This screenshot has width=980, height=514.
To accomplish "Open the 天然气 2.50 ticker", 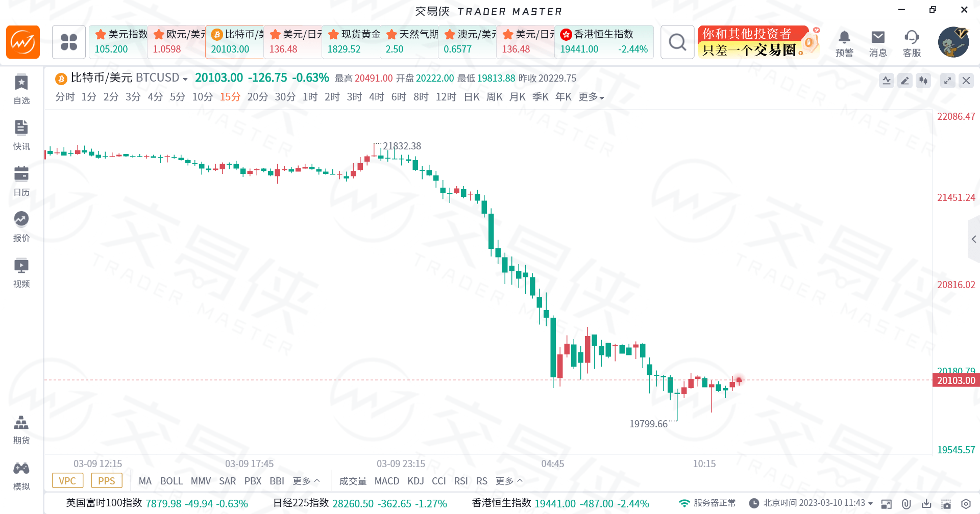I will [409, 42].
